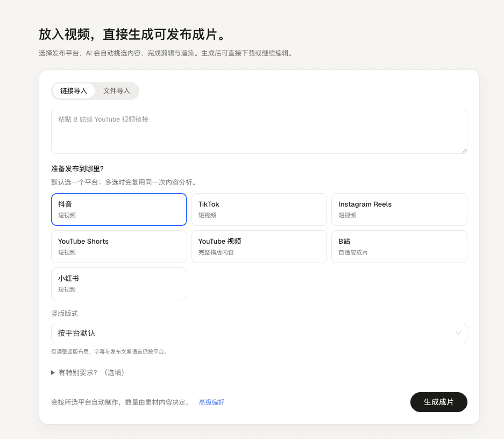504x439 pixels.
Task: Click the 准备发布到哪里? label
Action: (x=77, y=169)
